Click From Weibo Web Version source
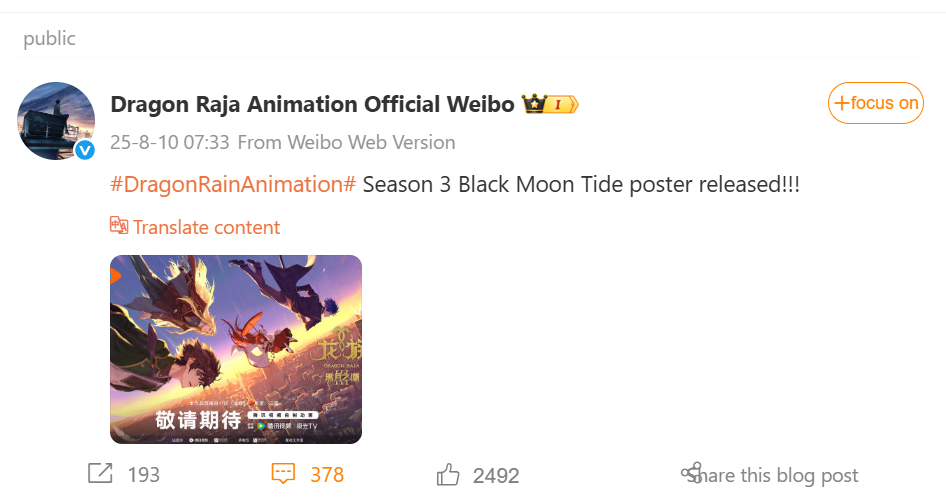 [x=346, y=142]
